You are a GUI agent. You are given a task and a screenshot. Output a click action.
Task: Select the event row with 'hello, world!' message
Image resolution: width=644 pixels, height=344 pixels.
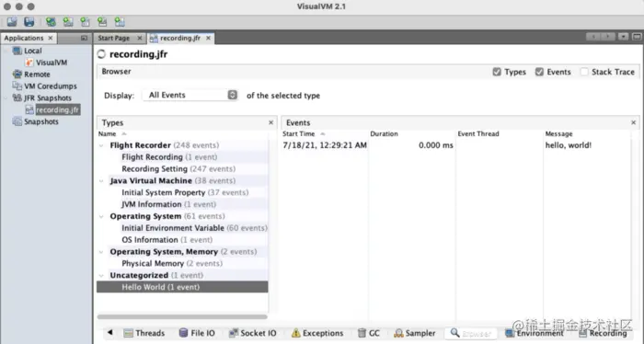[x=456, y=145]
